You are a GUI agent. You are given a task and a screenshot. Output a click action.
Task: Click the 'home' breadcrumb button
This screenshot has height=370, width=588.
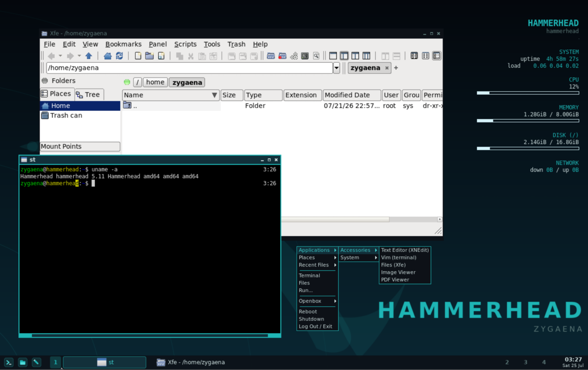tap(155, 82)
